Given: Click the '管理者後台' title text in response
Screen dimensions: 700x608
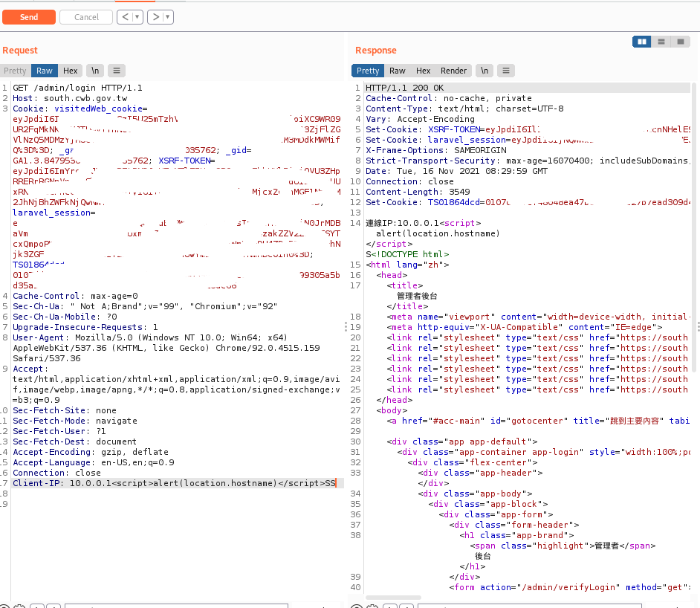Looking at the screenshot, I should (417, 296).
